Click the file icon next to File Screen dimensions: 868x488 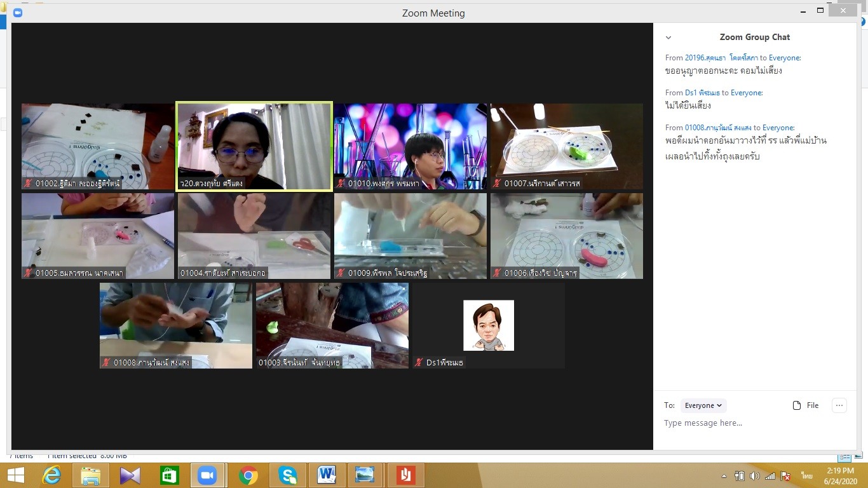(x=797, y=405)
